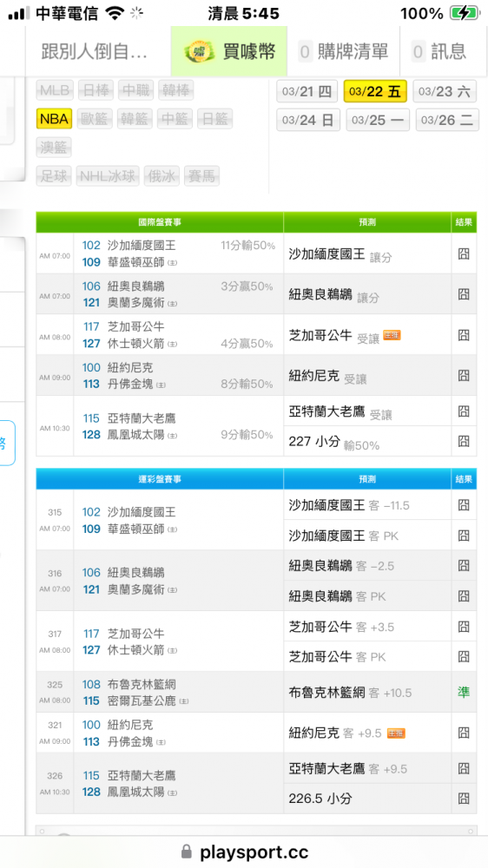
Task: Select the 03/22 五 date button
Action: (x=375, y=91)
